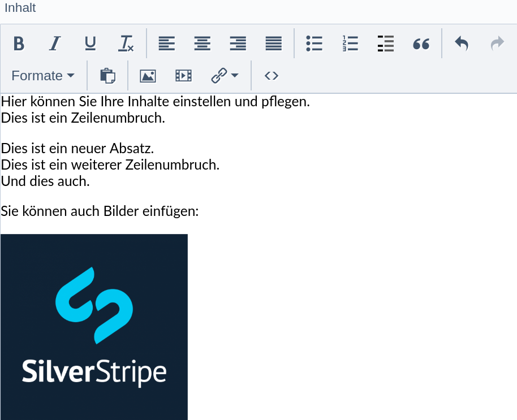Screen dimensions: 517x420
Task: Click 'Dies ist ein weiterer Zeilenumbruch.' line
Action: point(110,164)
